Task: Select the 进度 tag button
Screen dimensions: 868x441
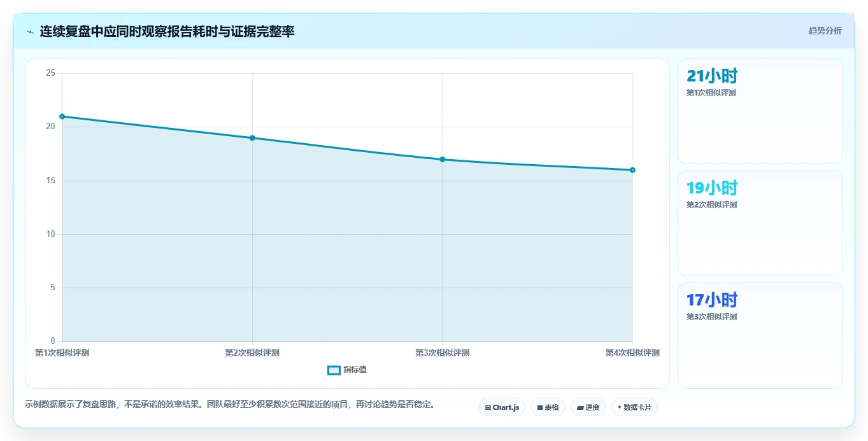Action: point(588,407)
